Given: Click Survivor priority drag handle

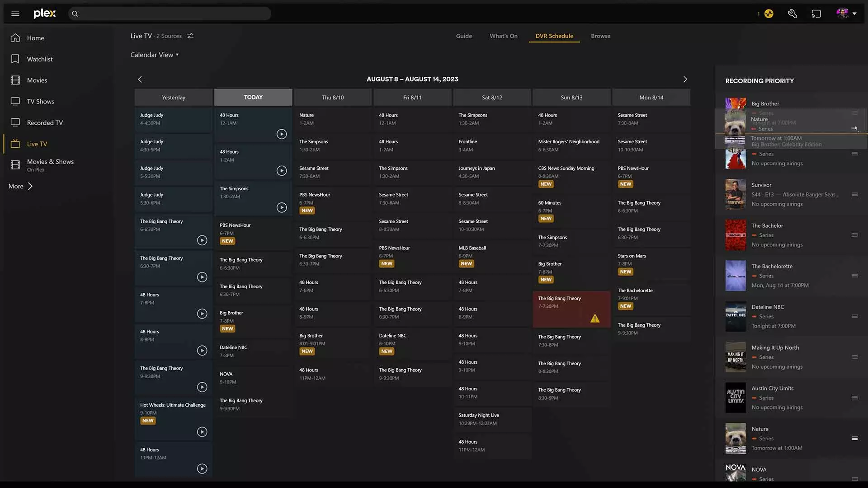Looking at the screenshot, I should point(854,194).
